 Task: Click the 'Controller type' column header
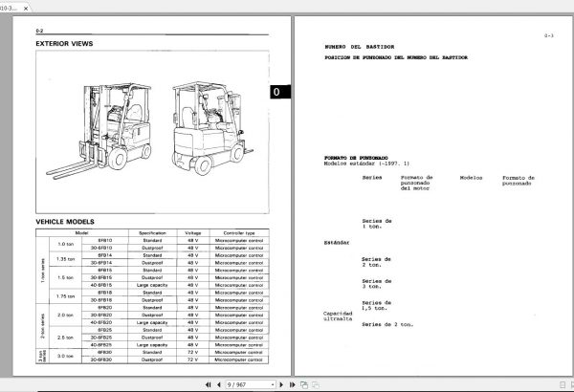[x=239, y=233]
